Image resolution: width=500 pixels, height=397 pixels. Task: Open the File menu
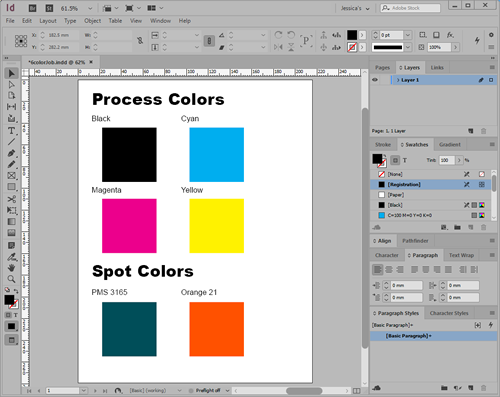10,21
